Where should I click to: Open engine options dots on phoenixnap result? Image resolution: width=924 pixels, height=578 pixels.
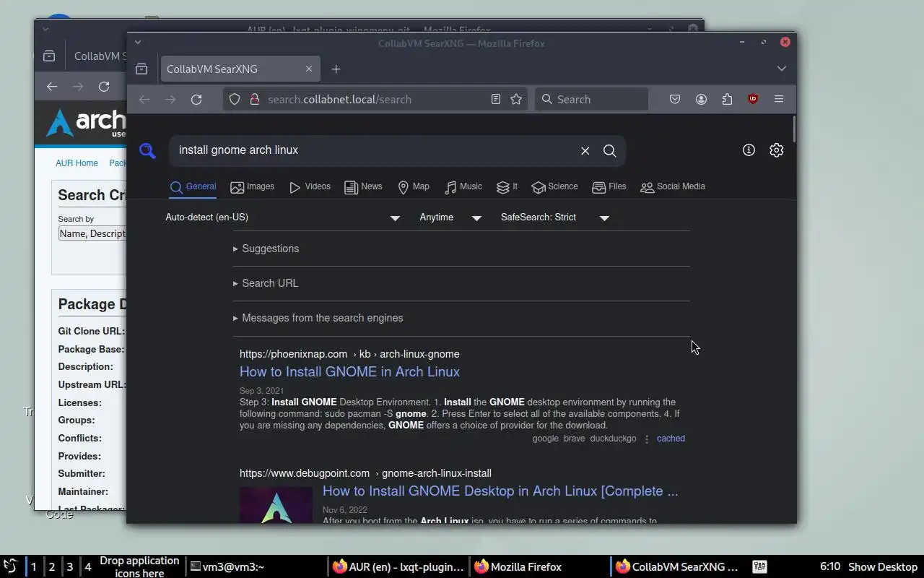tap(647, 439)
